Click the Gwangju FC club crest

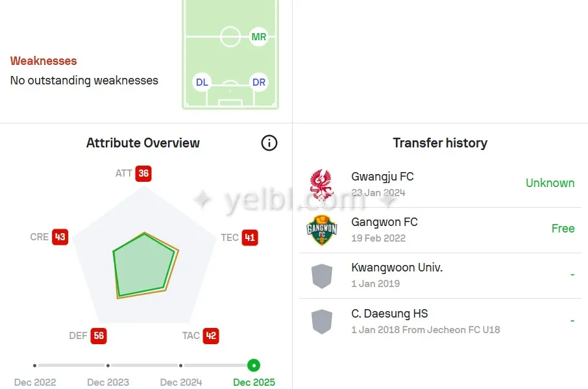pos(321,184)
